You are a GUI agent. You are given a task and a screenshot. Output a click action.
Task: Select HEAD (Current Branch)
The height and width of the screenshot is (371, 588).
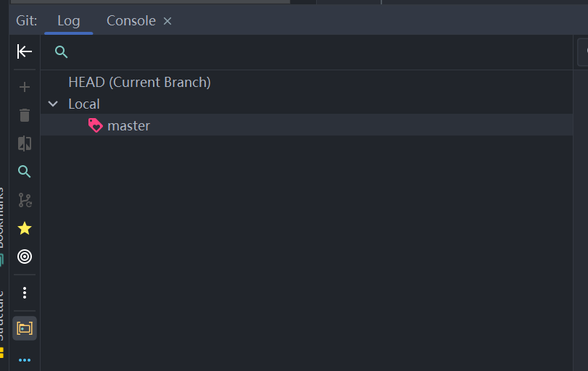click(139, 82)
